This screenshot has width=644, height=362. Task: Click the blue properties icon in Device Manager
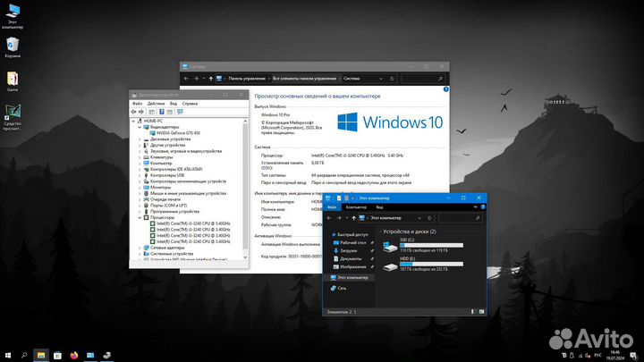click(x=162, y=112)
